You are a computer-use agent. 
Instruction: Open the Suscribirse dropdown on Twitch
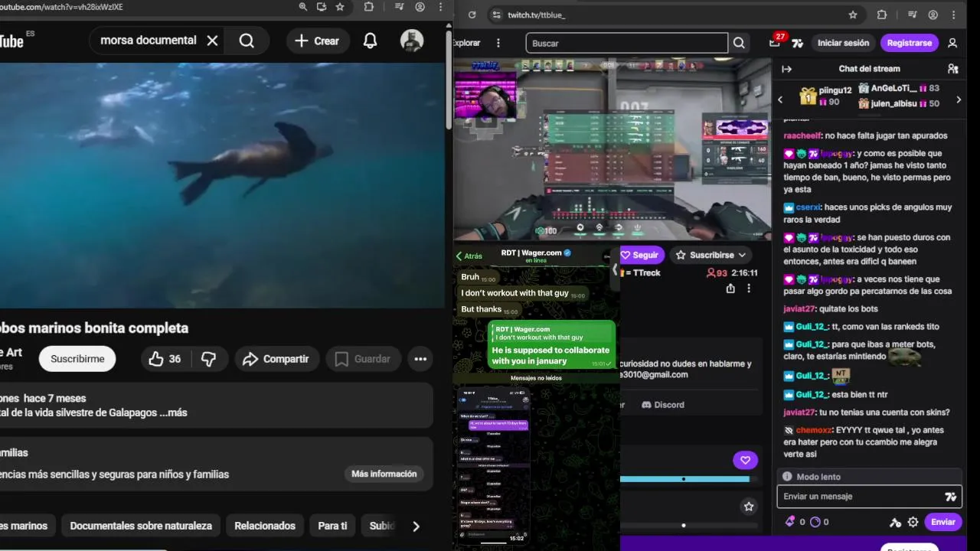pyautogui.click(x=710, y=255)
